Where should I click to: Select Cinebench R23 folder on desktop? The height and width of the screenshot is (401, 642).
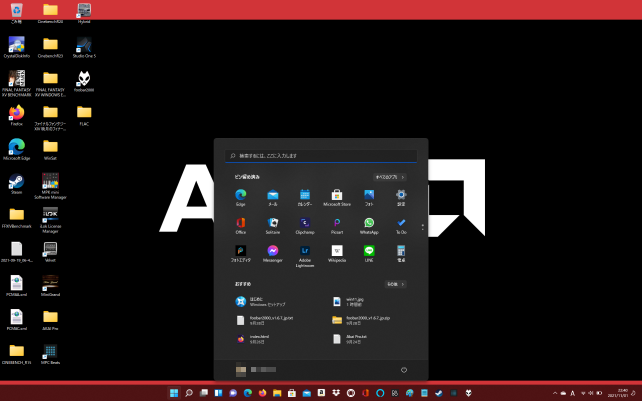coord(50,47)
